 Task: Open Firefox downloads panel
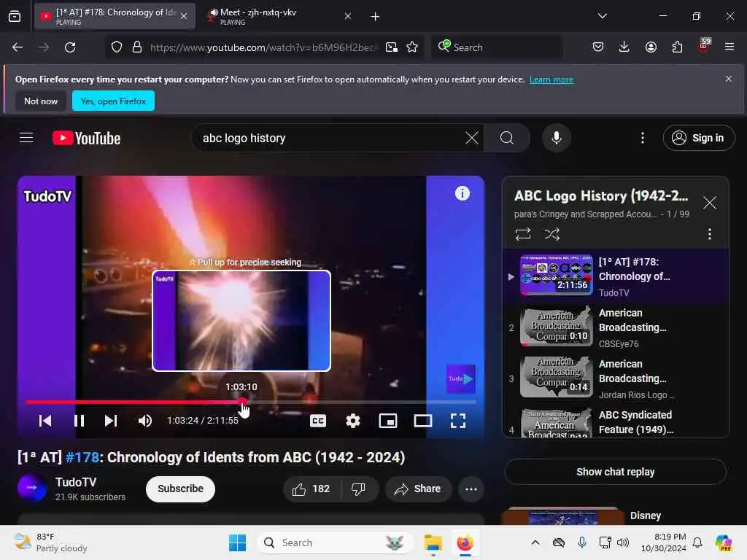[x=624, y=47]
